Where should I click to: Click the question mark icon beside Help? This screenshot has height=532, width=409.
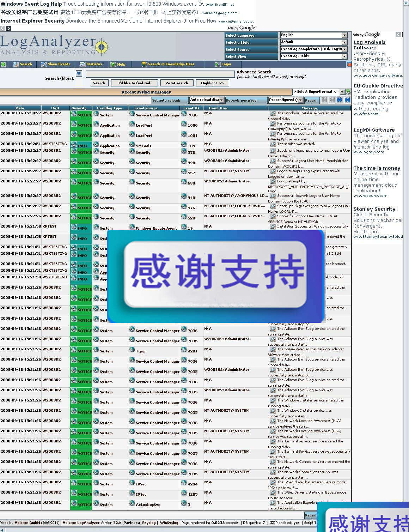coord(113,65)
